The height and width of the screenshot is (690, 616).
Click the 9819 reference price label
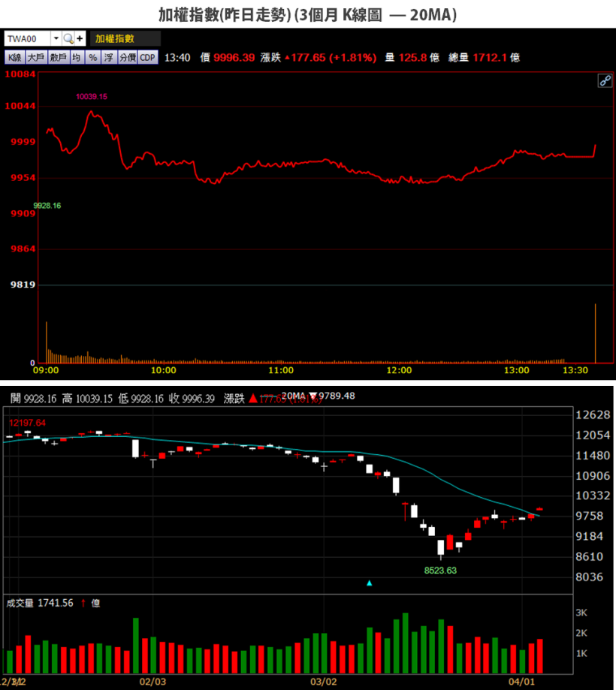[23, 285]
